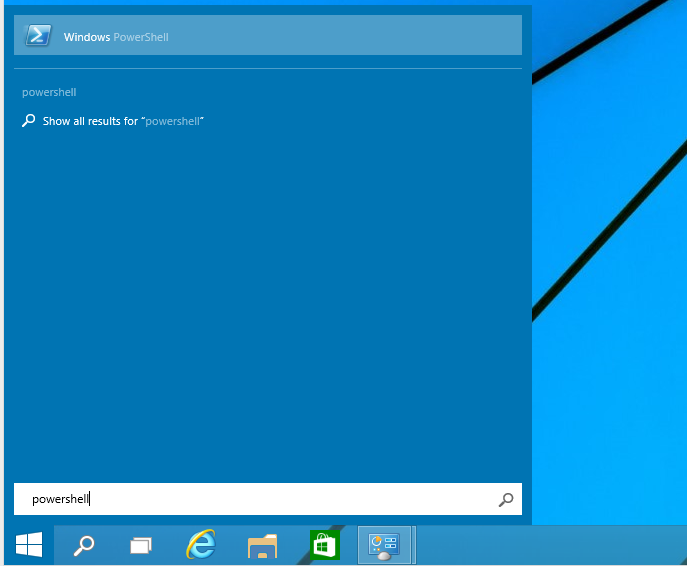687x566 pixels.
Task: Switch to the Control Panel taskbar app
Action: pyautogui.click(x=384, y=545)
